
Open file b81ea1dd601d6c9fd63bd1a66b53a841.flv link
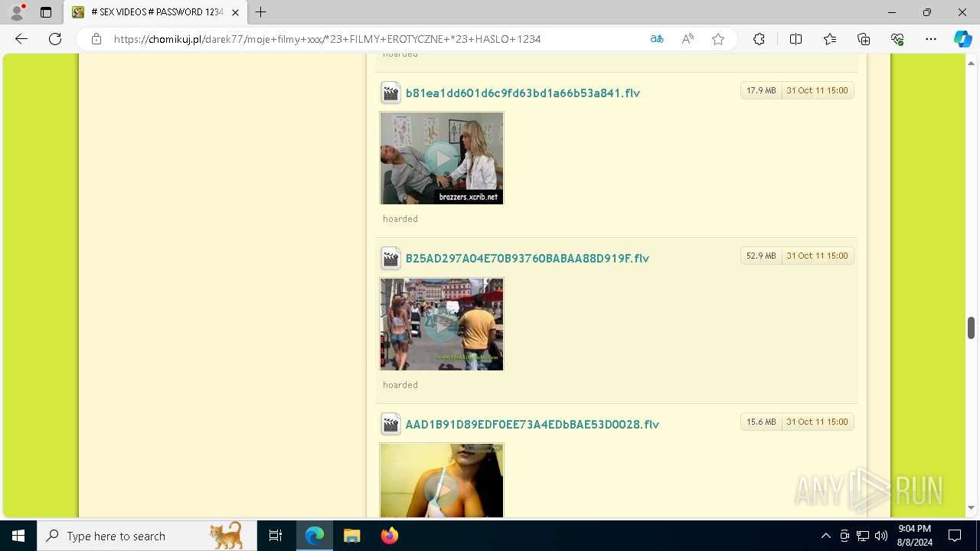[523, 93]
